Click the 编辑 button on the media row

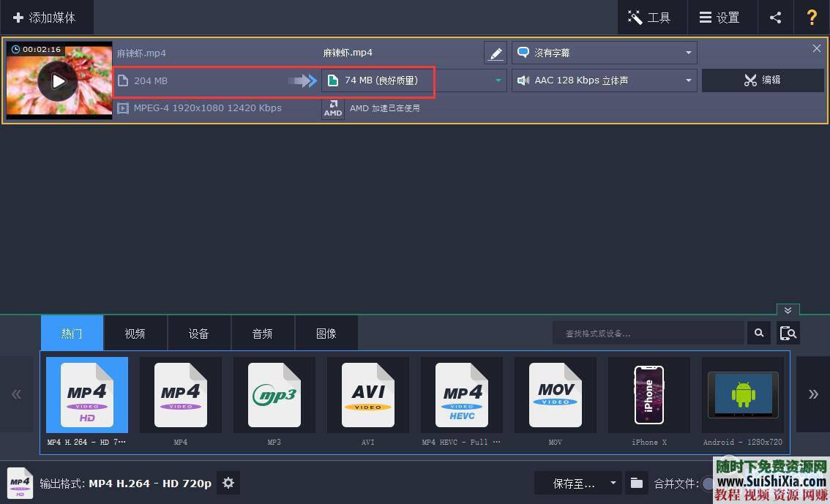coord(763,80)
